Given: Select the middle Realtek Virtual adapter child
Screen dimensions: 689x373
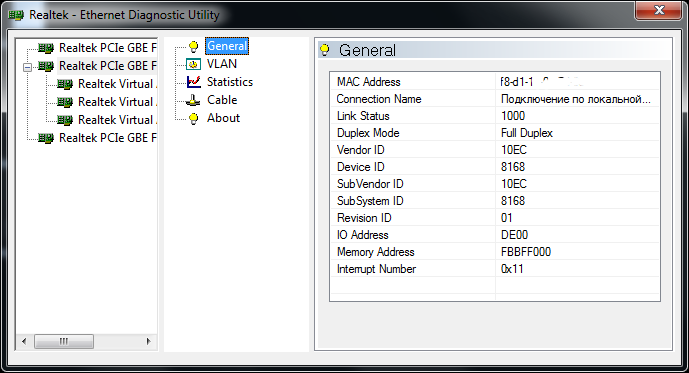Looking at the screenshot, I should click(117, 102).
